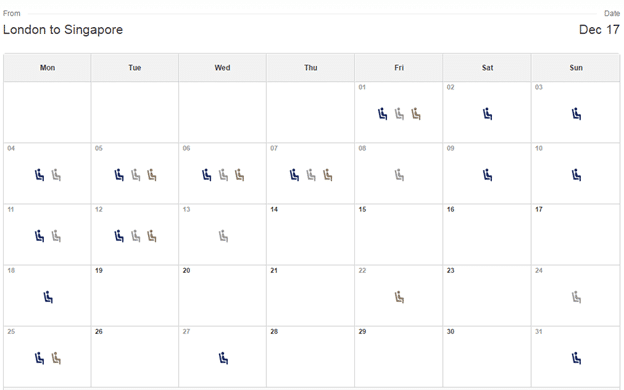
Task: Choose the grey seat icon on Dec 08
Action: [399, 175]
